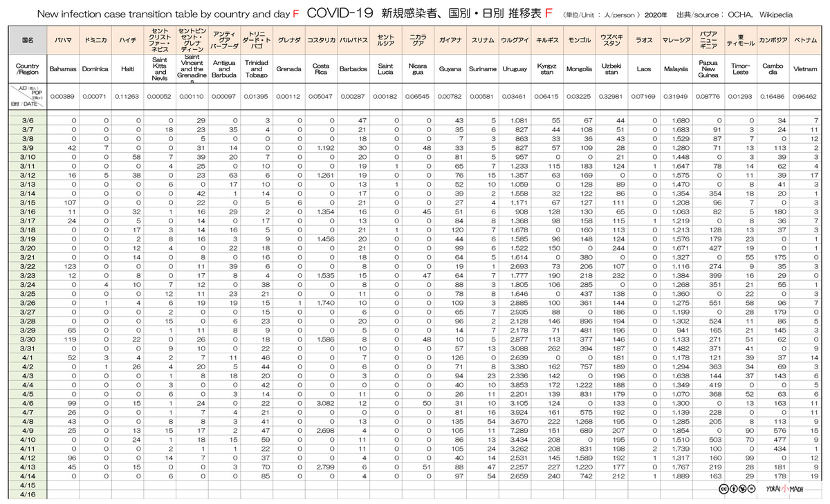Select the Antigua and Barbuda header
This screenshot has width=830, height=504.
(x=223, y=69)
